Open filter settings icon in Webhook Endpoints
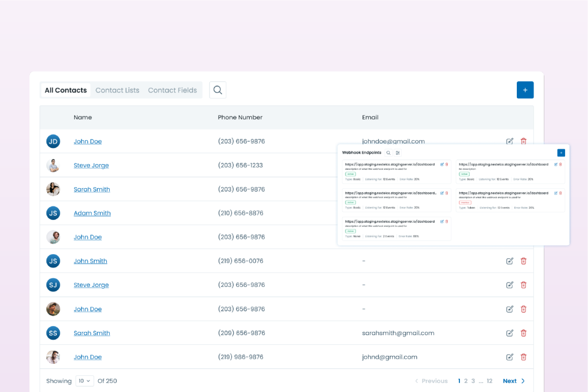Image resolution: width=588 pixels, height=392 pixels. [398, 153]
